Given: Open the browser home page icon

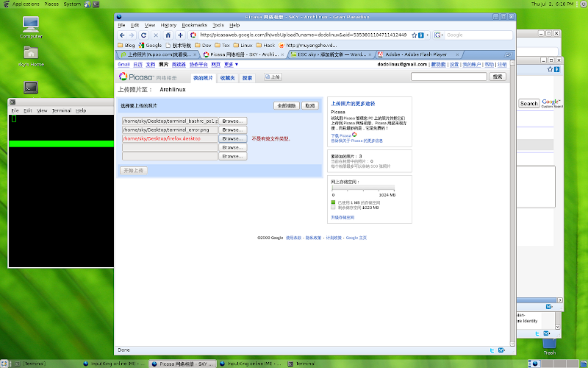Looking at the screenshot, I should click(168, 35).
